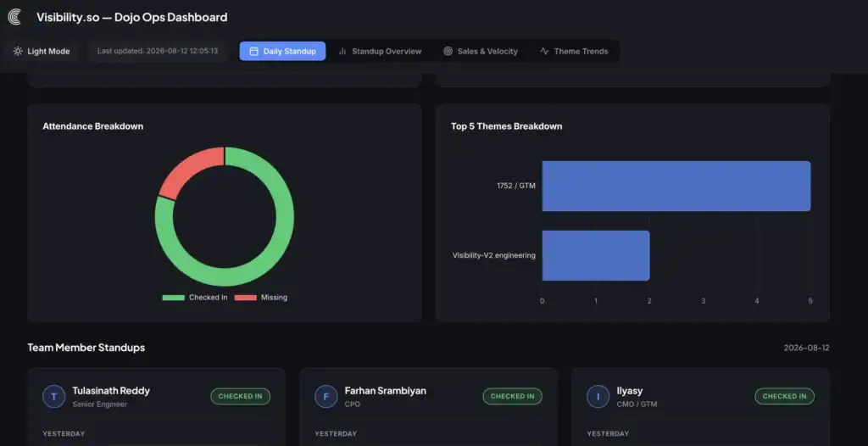
Task: Click the sun icon beside Light Mode
Action: click(18, 51)
